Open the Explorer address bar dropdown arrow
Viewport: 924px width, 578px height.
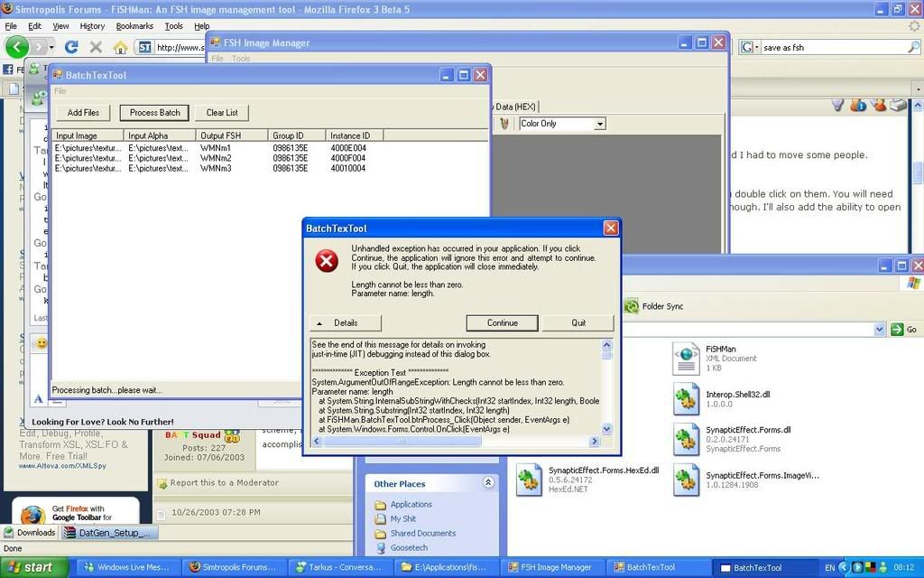[x=879, y=329]
